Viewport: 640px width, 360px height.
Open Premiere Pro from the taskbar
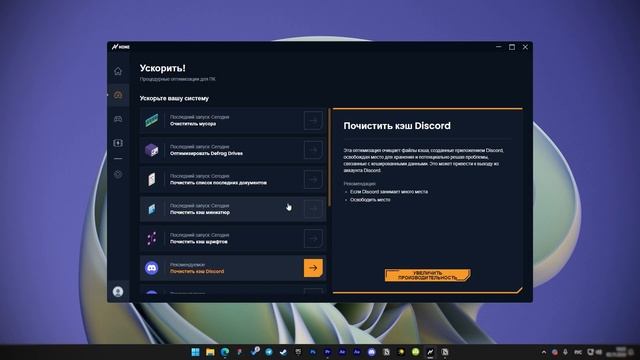pos(327,352)
